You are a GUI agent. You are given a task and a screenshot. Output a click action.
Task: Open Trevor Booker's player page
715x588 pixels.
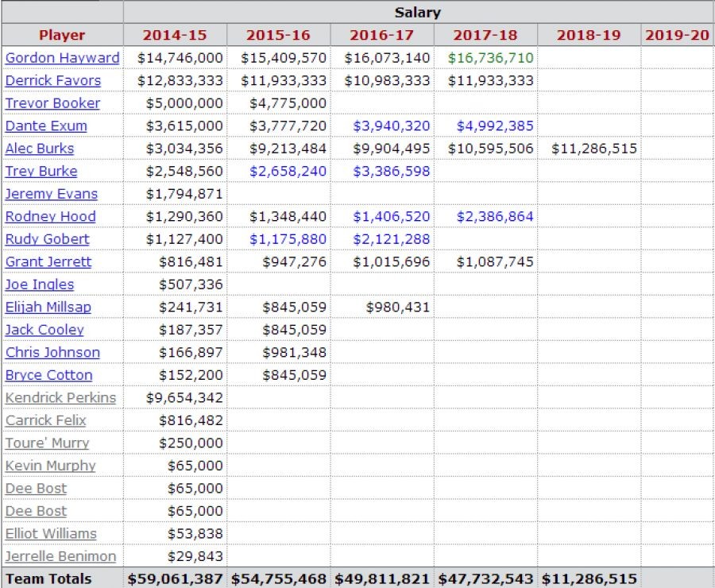(52, 103)
